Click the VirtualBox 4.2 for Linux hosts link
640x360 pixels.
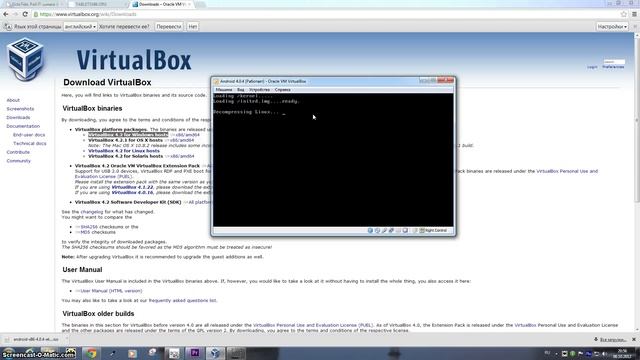click(x=124, y=151)
